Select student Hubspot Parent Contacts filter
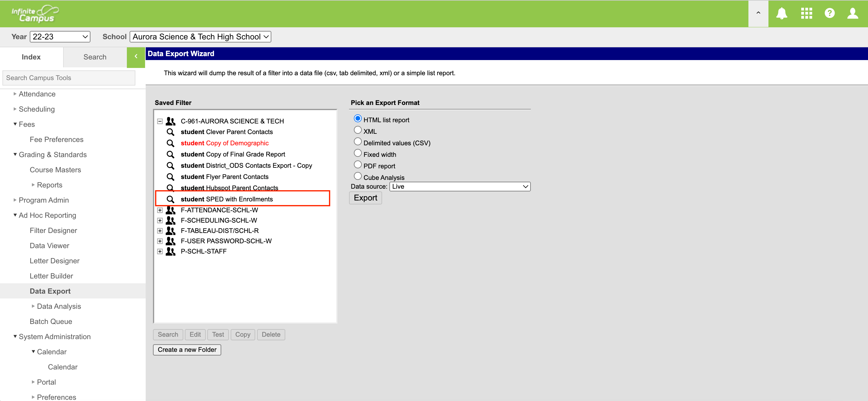Screen dimensions: 868x401 click(229, 188)
